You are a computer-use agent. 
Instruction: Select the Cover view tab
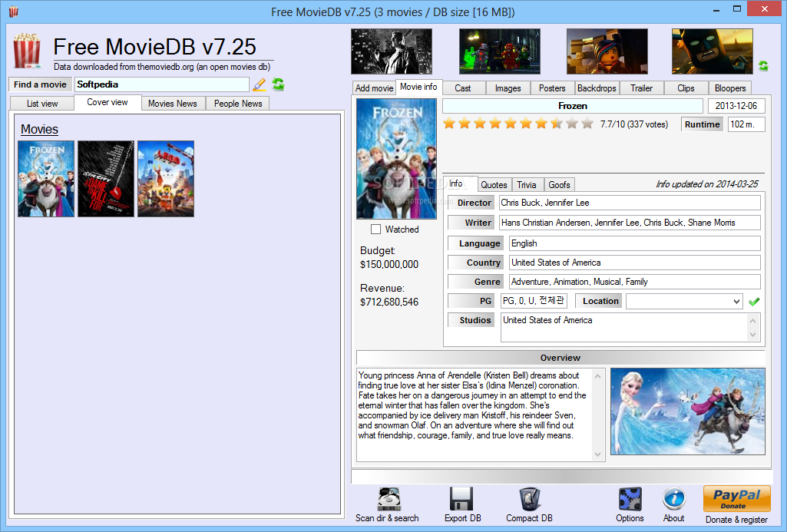click(107, 102)
